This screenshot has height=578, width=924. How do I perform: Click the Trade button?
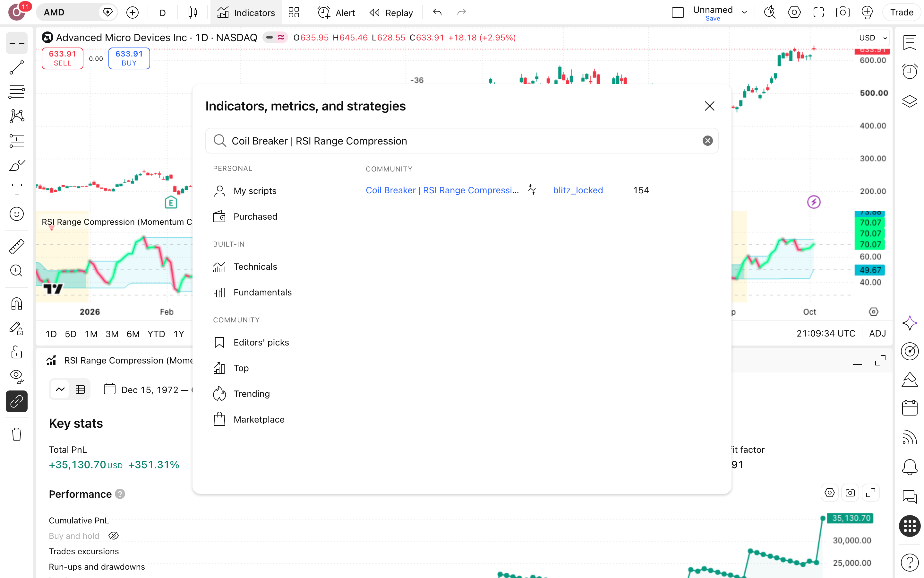[x=902, y=13]
